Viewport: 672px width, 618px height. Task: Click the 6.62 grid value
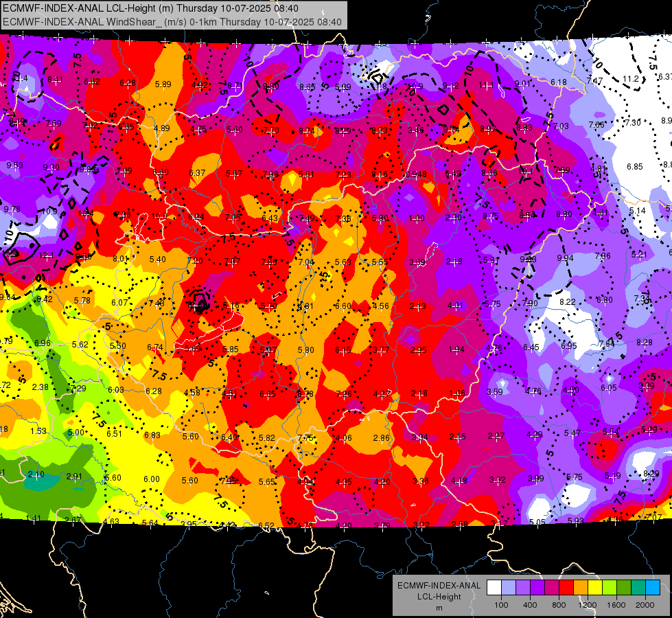[x=92, y=82]
